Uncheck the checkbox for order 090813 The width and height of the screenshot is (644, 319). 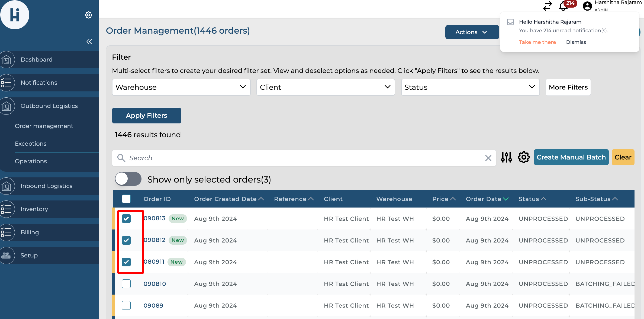tap(126, 219)
